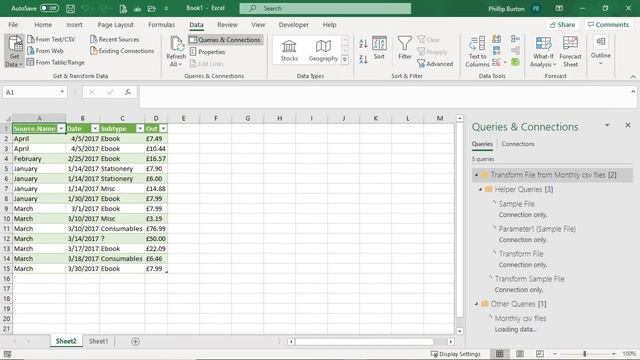This screenshot has width=640, height=360.
Task: Switch to the Home tab
Action: click(x=43, y=24)
